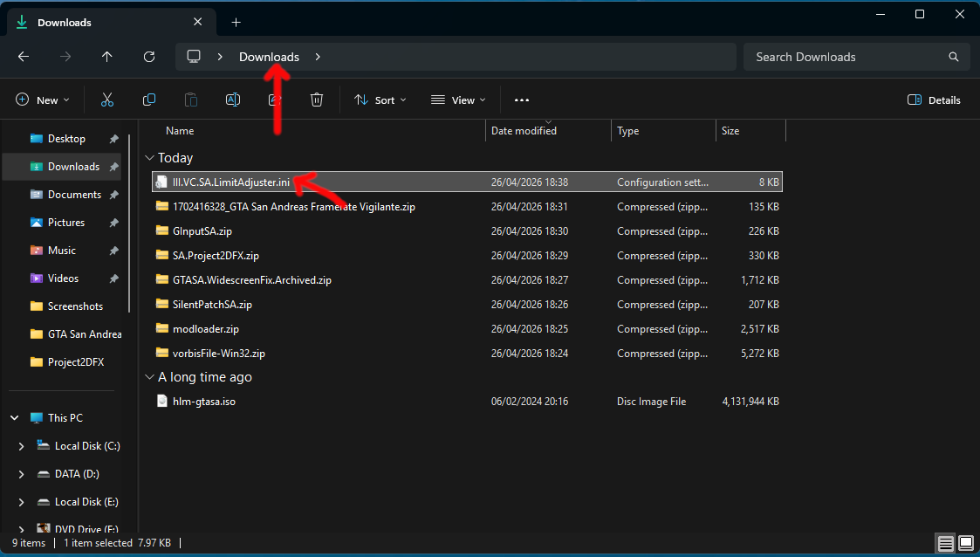Select vorbisFile-Win32.zip file
Screen dimensions: 980x557
pos(468,354)
